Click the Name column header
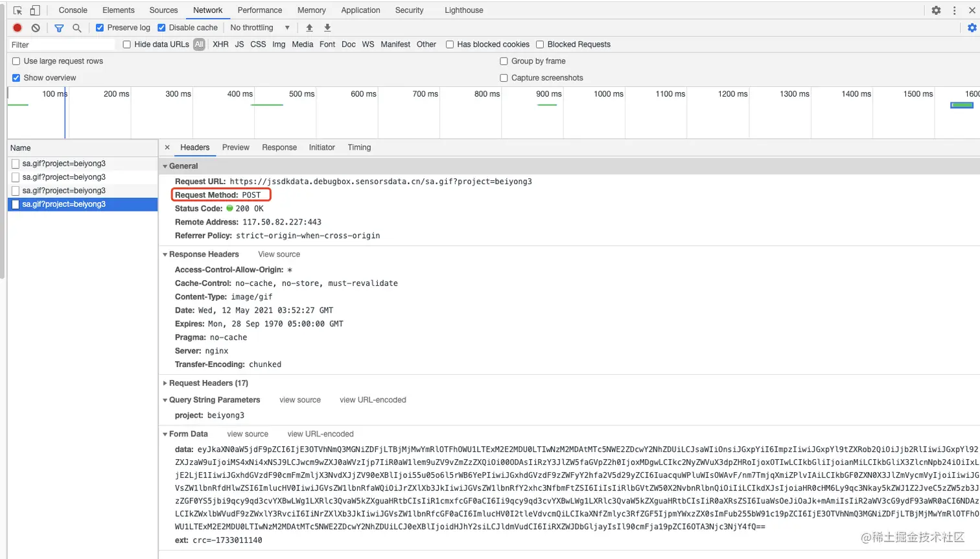 click(x=83, y=148)
